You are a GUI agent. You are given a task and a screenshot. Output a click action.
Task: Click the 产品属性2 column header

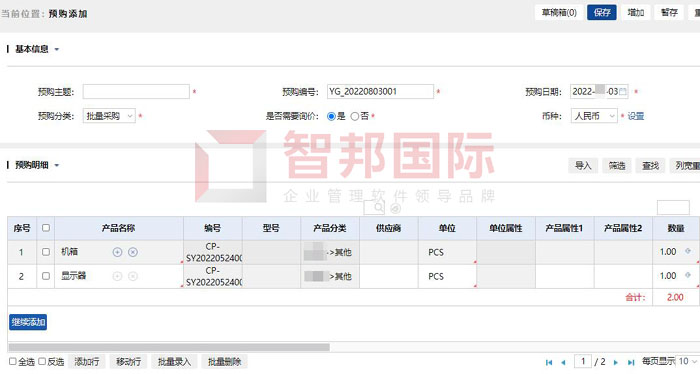623,229
